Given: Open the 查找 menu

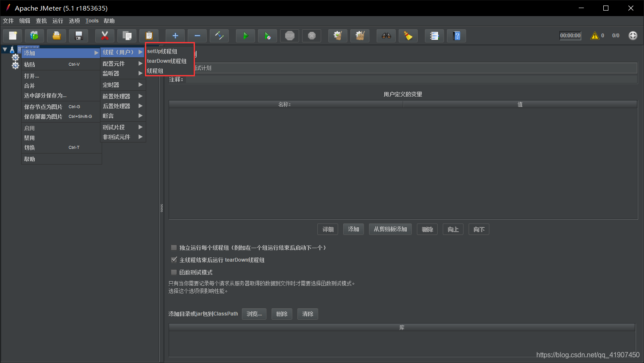Looking at the screenshot, I should point(41,21).
